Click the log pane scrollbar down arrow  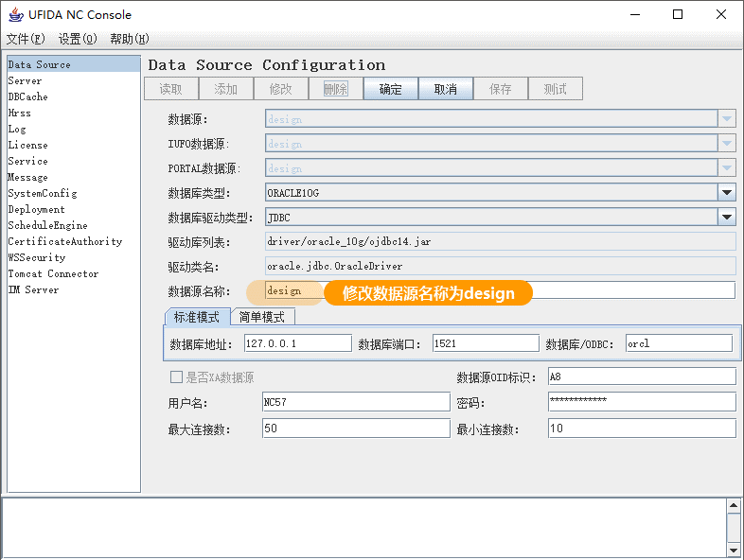pos(735,550)
